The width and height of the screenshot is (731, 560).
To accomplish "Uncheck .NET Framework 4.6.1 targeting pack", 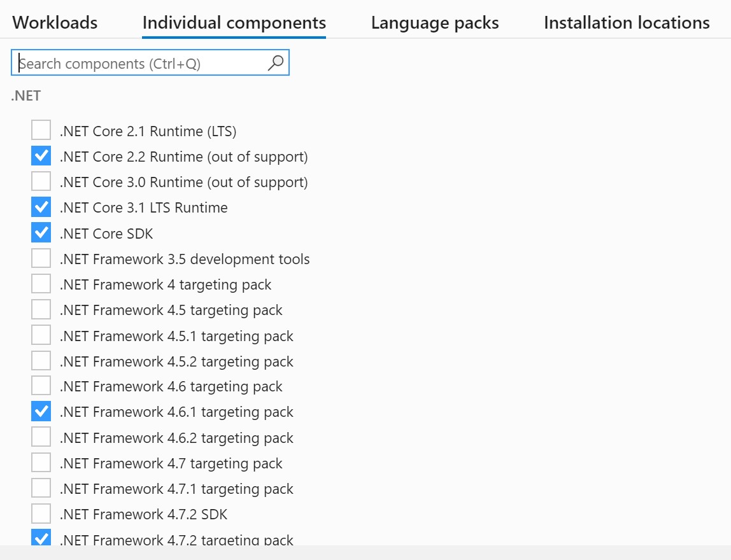I will (41, 412).
